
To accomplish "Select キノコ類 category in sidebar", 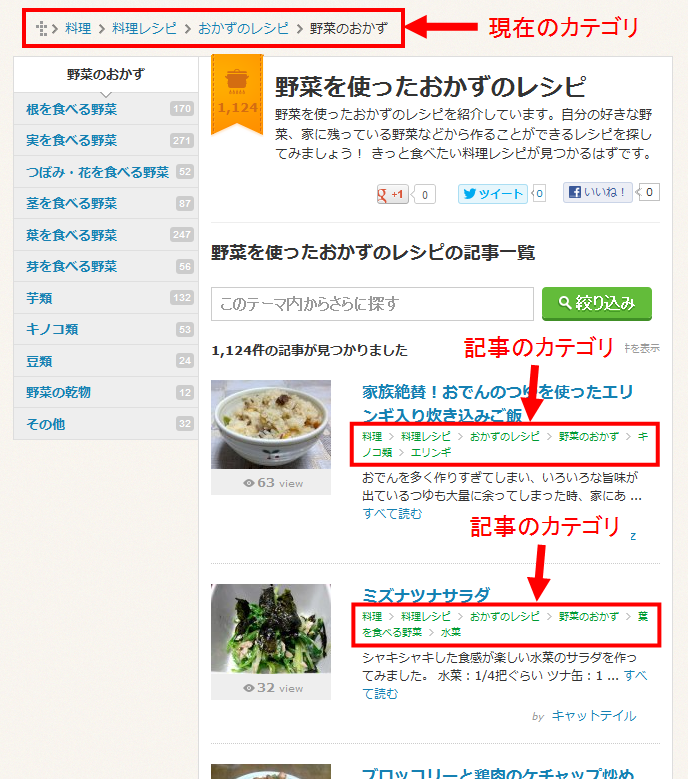I will [106, 329].
